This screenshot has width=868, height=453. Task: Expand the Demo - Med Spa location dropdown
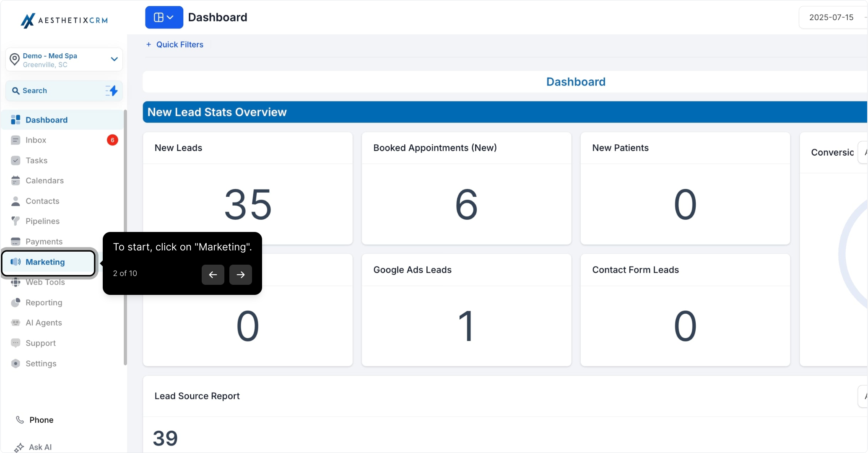tap(114, 59)
